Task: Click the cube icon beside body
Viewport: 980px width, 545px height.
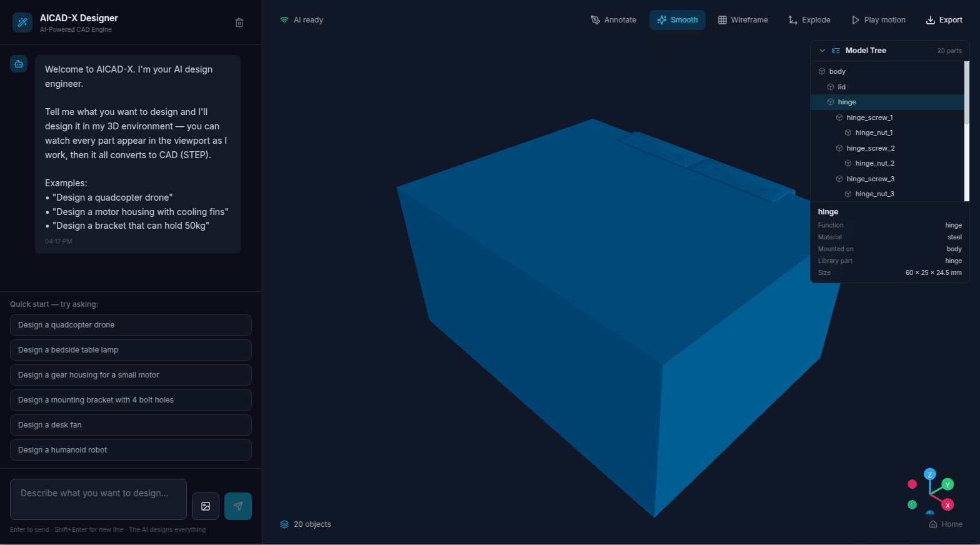Action: pos(822,71)
